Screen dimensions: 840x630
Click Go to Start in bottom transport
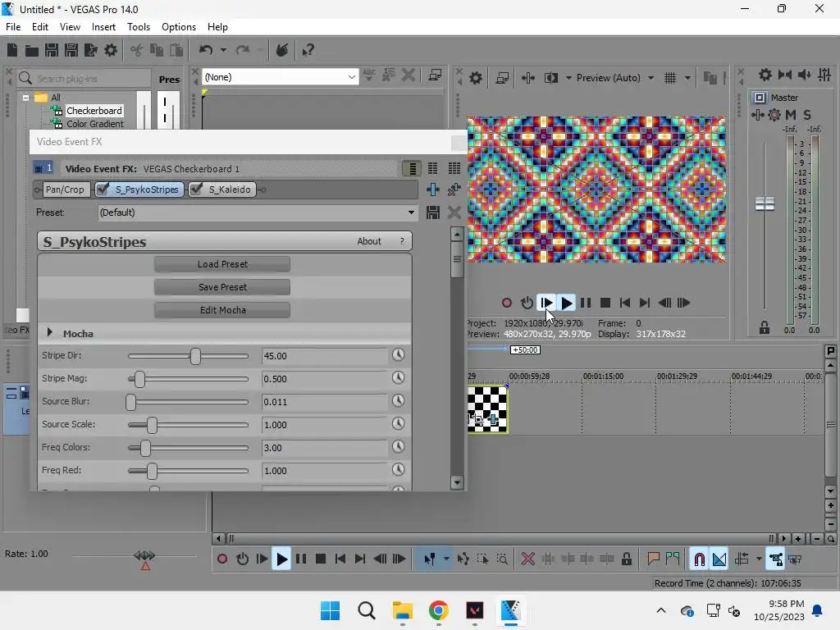pos(340,559)
